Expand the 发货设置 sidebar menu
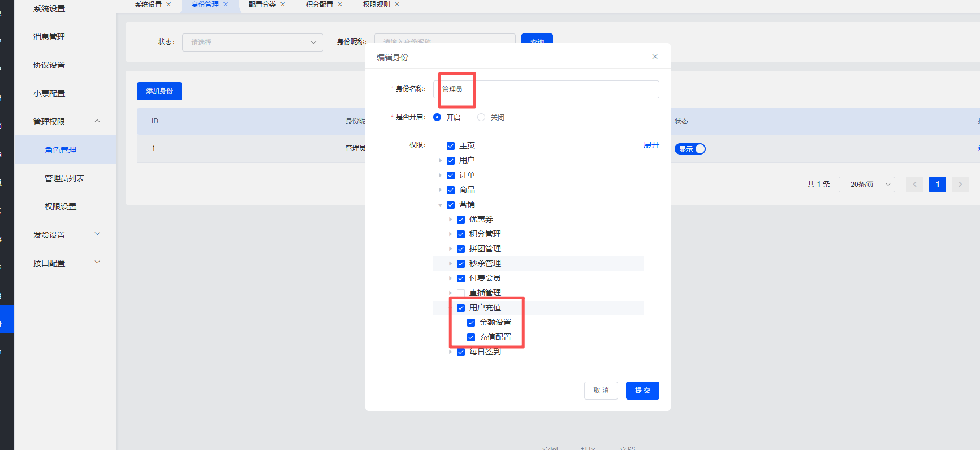This screenshot has height=450, width=980. coord(66,235)
